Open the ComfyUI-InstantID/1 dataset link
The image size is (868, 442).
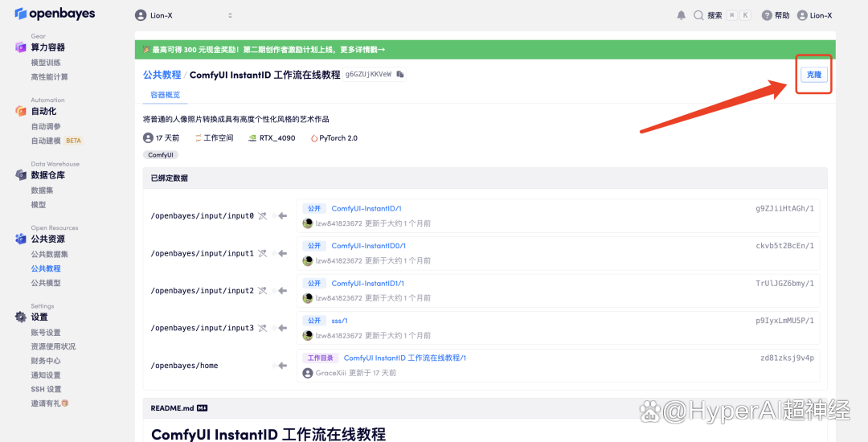(x=366, y=209)
